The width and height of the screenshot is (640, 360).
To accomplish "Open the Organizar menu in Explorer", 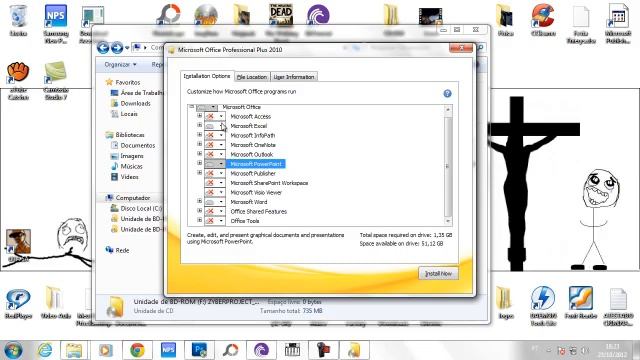I will (x=120, y=64).
